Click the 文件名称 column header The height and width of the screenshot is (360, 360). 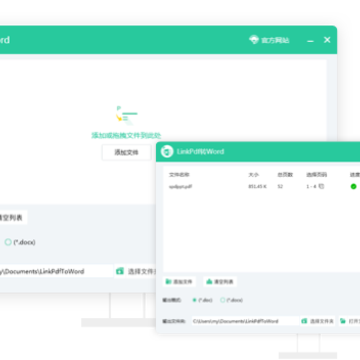(179, 175)
